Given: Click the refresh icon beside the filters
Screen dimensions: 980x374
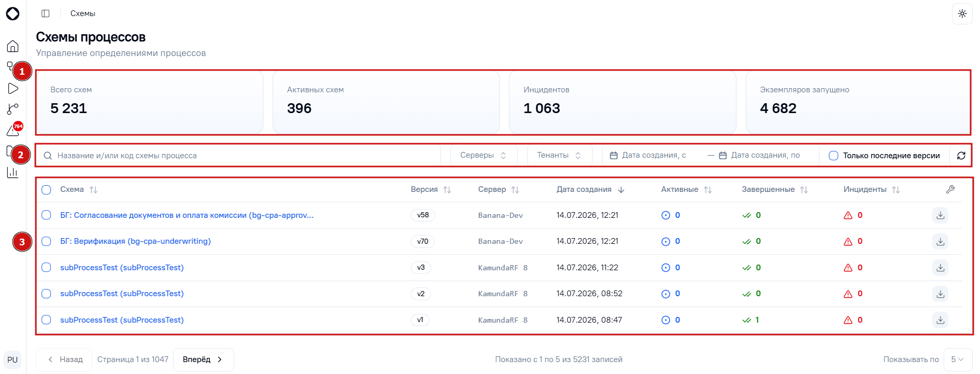Looking at the screenshot, I should pos(961,156).
